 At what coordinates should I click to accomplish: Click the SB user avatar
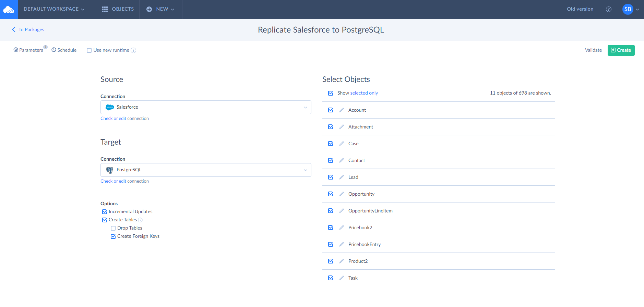(x=628, y=9)
